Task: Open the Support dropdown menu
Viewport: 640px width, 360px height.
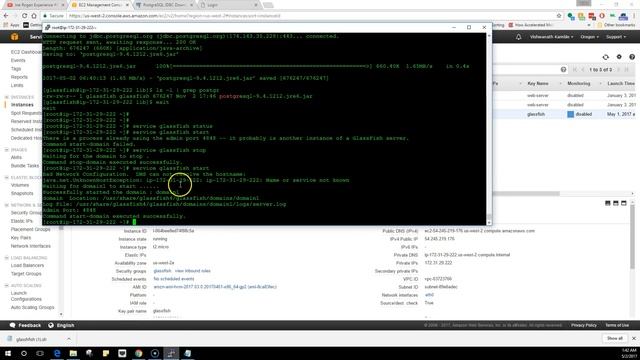Action: [x=616, y=37]
